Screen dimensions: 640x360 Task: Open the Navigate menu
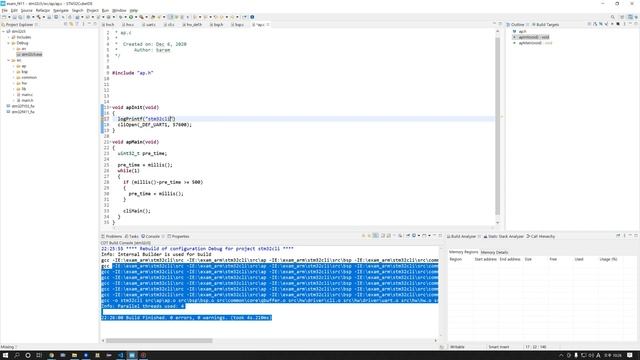click(x=61, y=10)
